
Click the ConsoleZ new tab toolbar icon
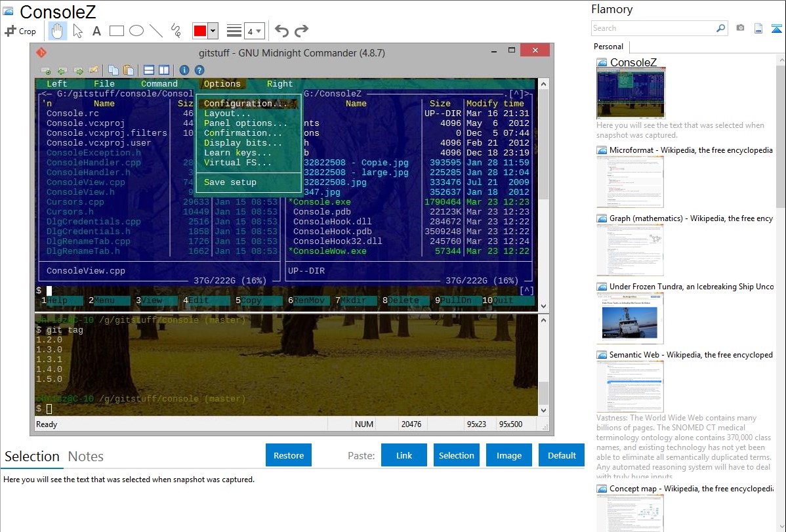click(x=46, y=70)
